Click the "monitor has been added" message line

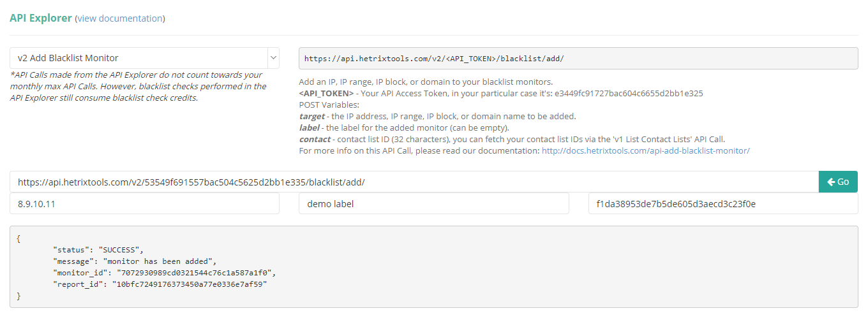coord(135,261)
